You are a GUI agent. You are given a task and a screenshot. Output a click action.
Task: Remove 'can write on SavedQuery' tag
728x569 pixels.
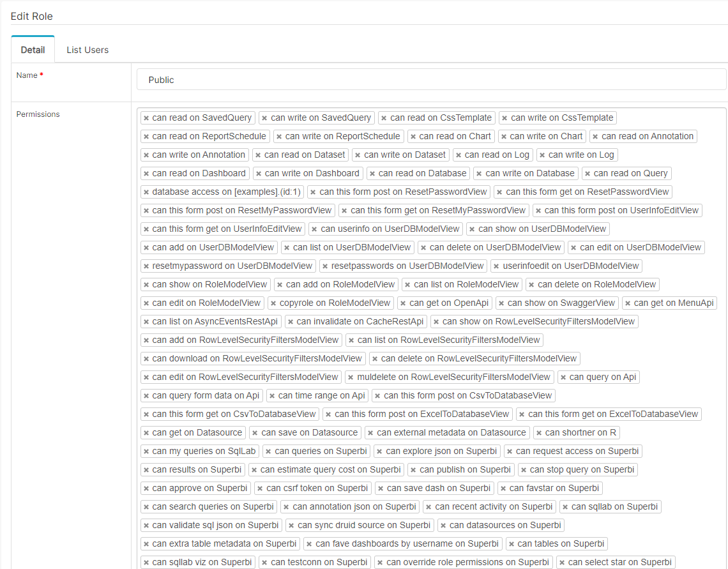[264, 118]
